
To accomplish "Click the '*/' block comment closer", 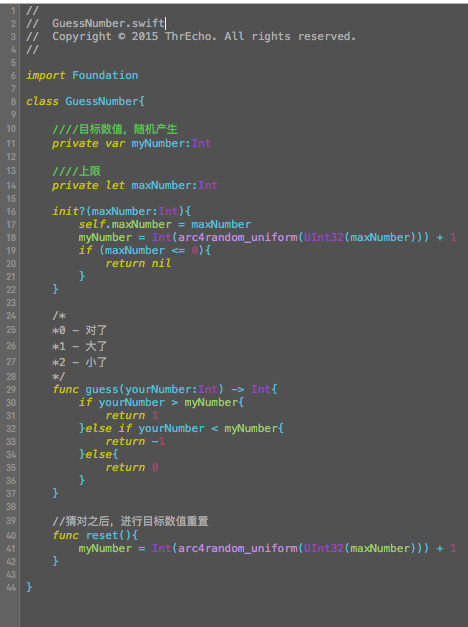I will pos(58,376).
